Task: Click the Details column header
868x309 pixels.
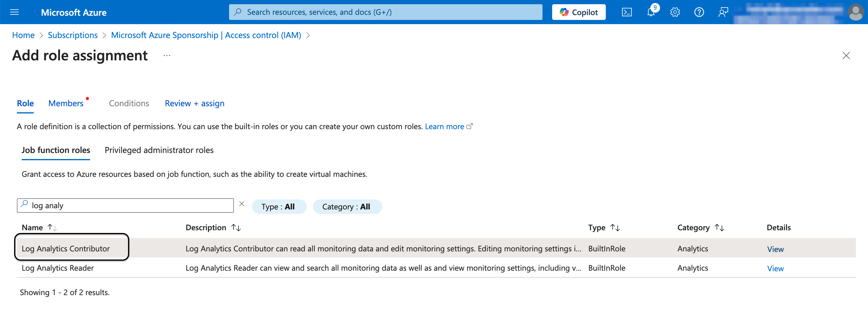Action: pos(778,228)
